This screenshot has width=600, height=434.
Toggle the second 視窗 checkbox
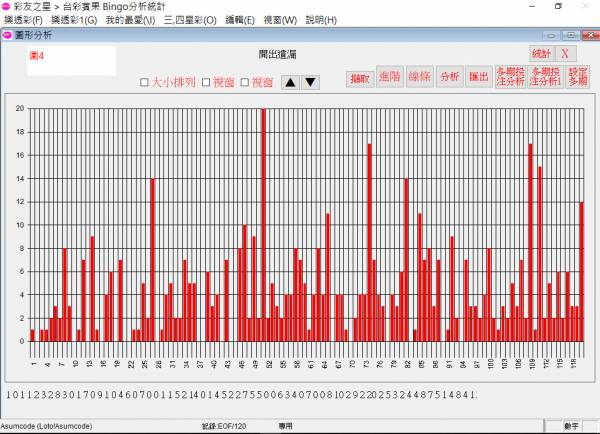pyautogui.click(x=245, y=82)
